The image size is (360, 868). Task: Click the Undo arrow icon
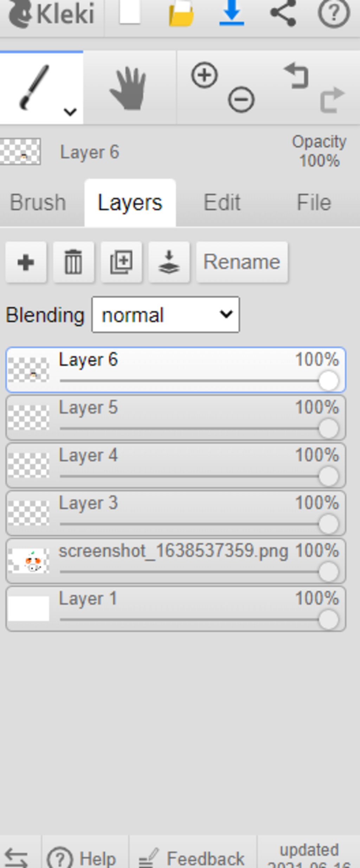[297, 76]
